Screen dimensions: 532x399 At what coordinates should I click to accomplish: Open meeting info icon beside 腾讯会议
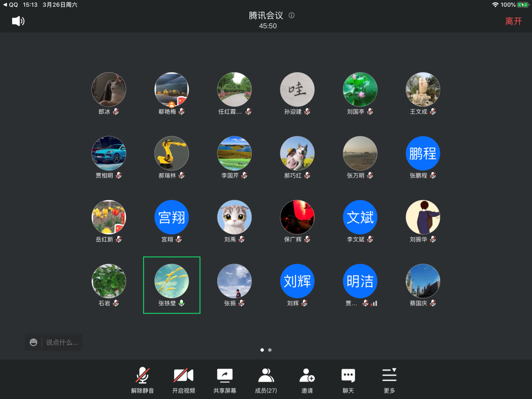click(292, 16)
